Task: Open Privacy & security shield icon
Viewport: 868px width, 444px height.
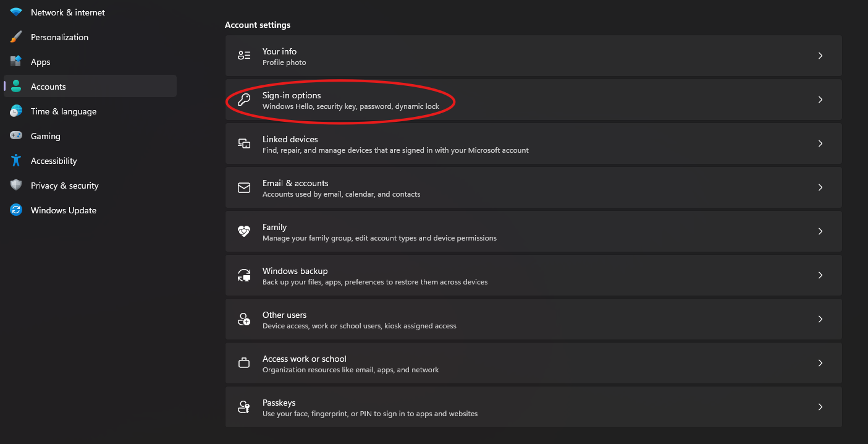Action: [x=15, y=186]
